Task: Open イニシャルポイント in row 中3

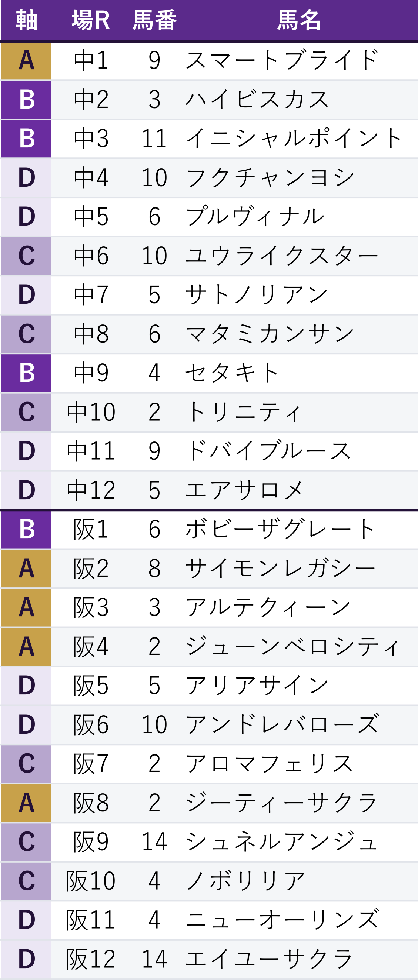Action: click(x=294, y=139)
